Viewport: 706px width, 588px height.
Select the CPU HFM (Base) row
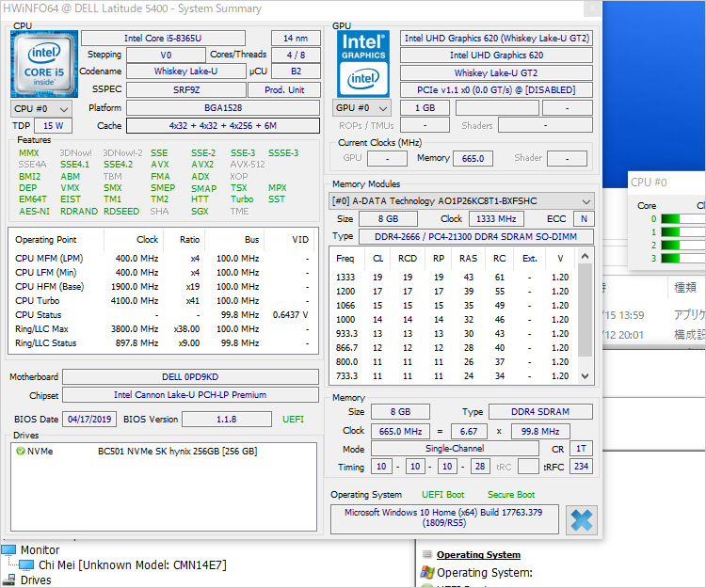(x=163, y=287)
